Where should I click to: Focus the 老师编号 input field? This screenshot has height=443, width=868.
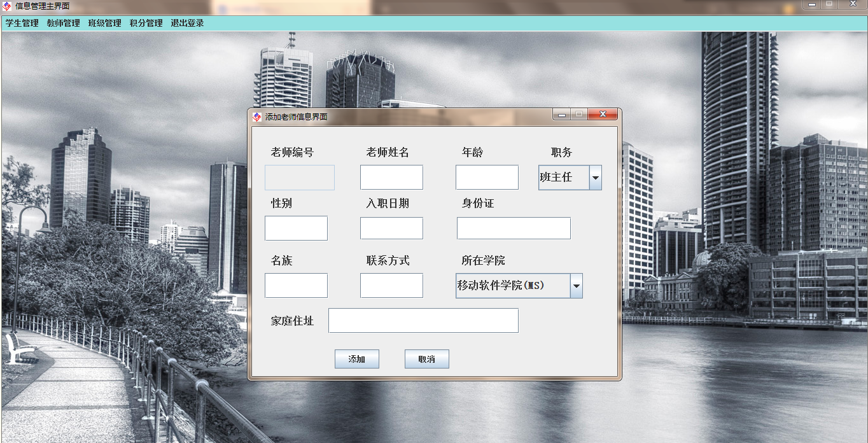pos(300,178)
